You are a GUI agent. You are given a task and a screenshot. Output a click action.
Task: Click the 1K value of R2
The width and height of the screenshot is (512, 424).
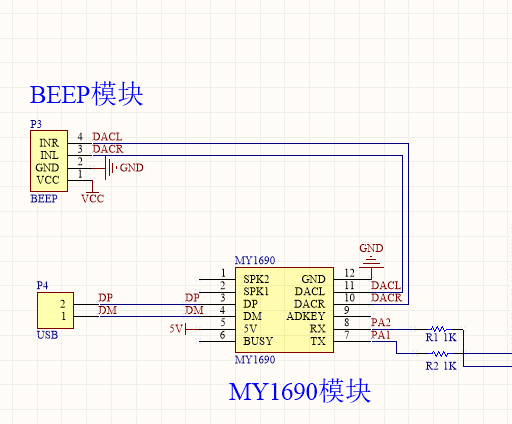tap(450, 366)
